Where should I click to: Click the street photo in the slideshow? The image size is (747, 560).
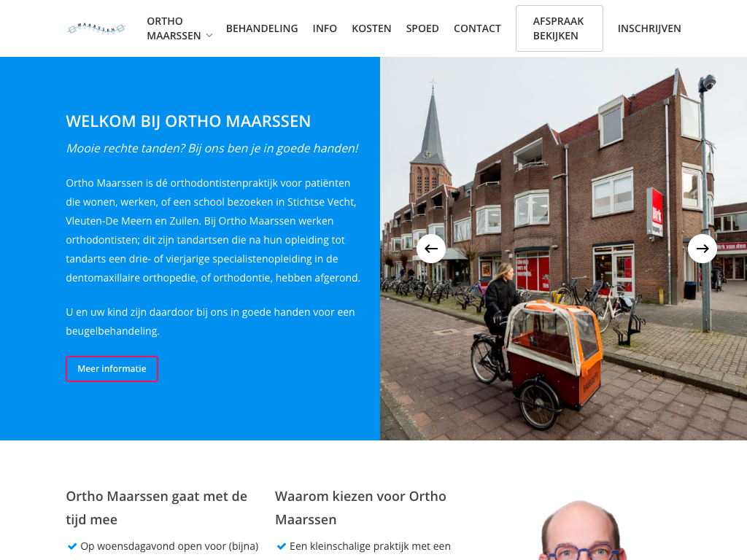(564, 249)
